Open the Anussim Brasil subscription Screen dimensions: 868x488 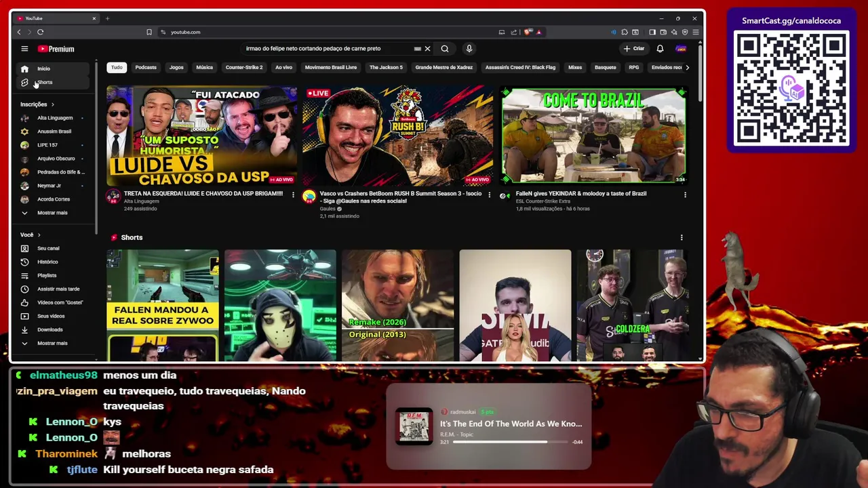[53, 131]
